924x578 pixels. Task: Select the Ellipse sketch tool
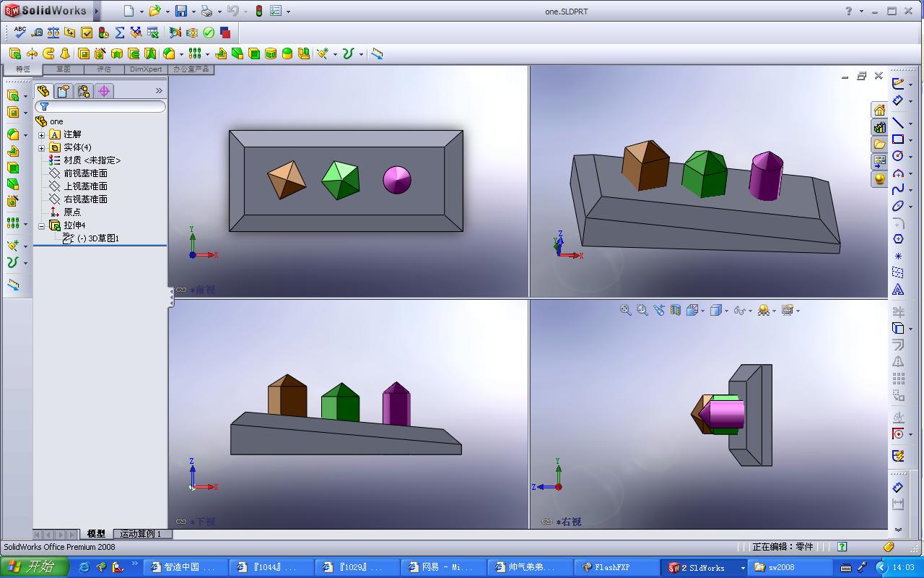click(x=897, y=206)
